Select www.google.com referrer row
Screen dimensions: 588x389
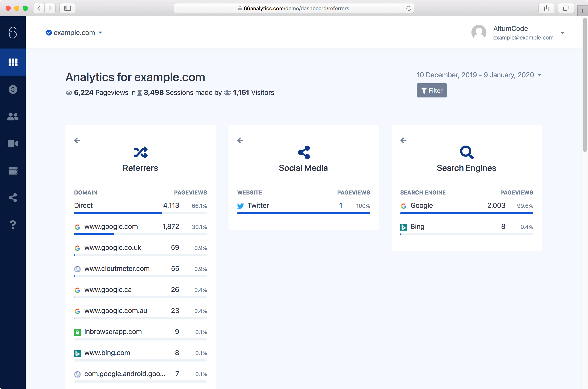[x=111, y=226]
